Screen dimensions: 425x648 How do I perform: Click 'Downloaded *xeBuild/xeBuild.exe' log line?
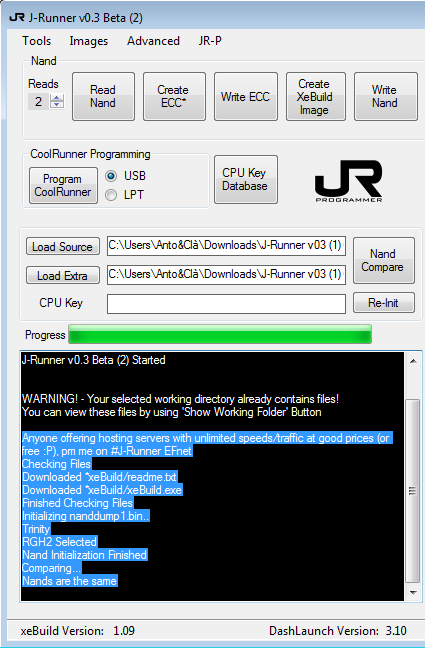[102, 490]
